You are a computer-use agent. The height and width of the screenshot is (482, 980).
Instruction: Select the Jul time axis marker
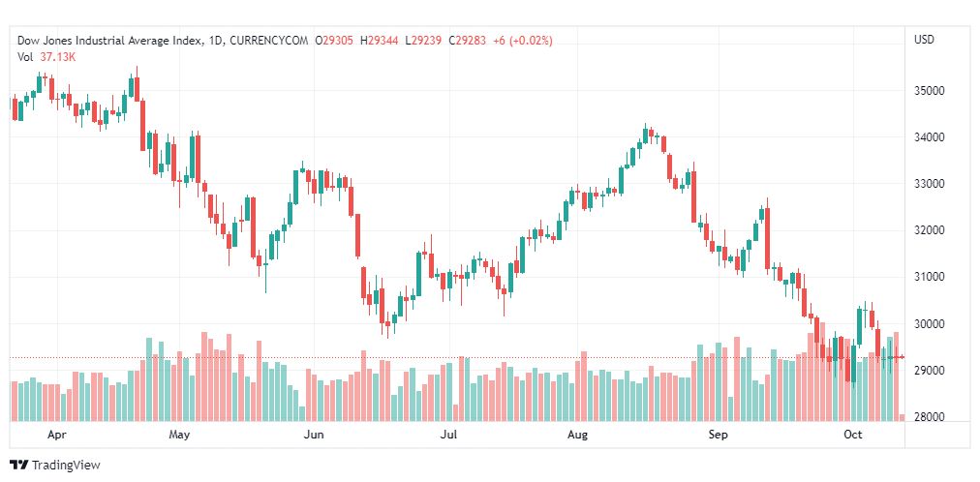pyautogui.click(x=447, y=434)
